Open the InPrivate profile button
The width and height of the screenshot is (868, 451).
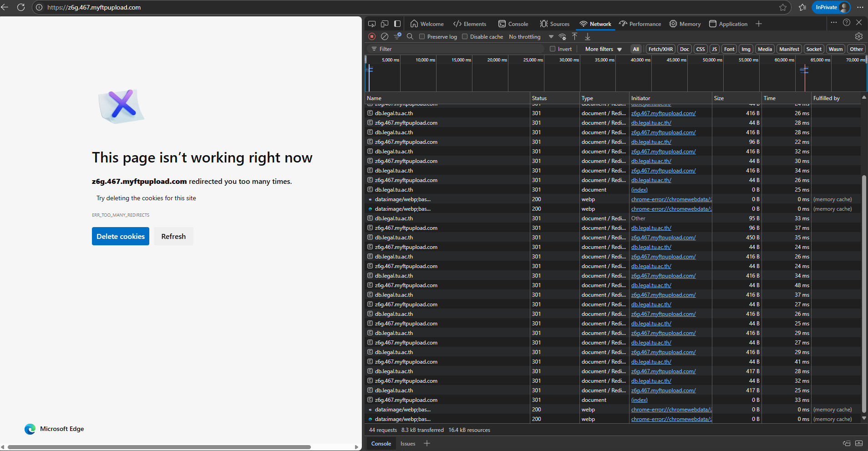(831, 7)
